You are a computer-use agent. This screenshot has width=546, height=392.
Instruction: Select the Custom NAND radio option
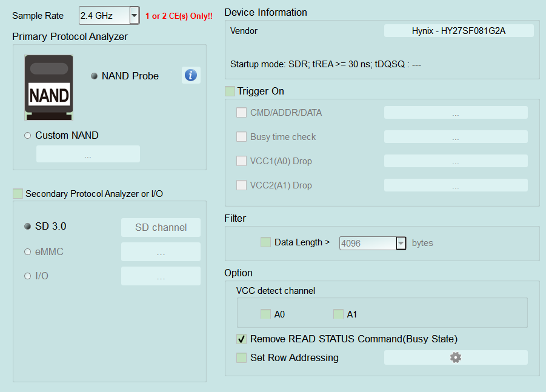(27, 136)
